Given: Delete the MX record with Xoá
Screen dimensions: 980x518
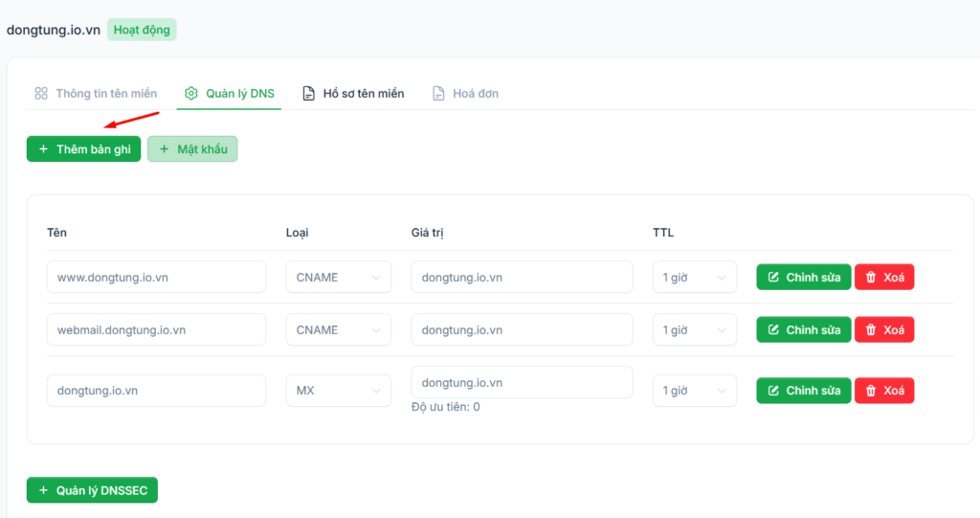Looking at the screenshot, I should 884,391.
